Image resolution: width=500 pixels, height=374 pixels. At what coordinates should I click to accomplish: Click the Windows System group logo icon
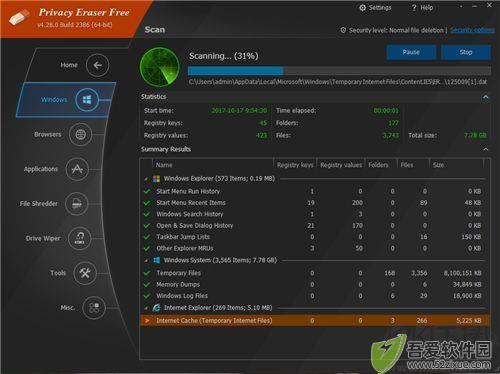point(156,260)
